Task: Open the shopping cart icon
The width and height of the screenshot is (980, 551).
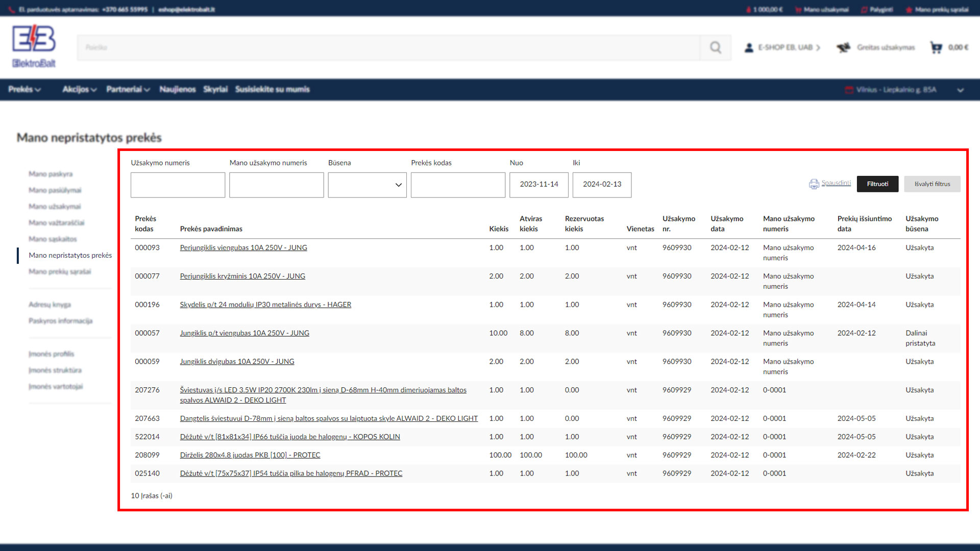Action: (936, 47)
